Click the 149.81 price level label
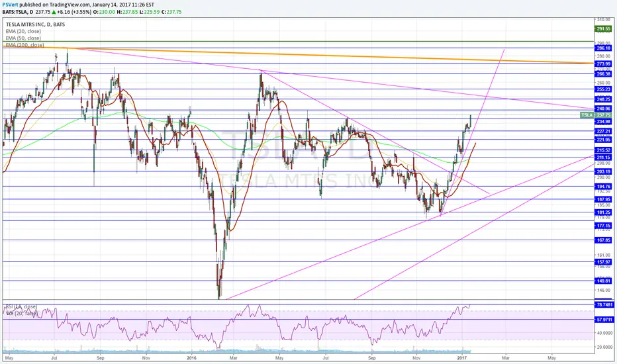 click(x=603, y=281)
